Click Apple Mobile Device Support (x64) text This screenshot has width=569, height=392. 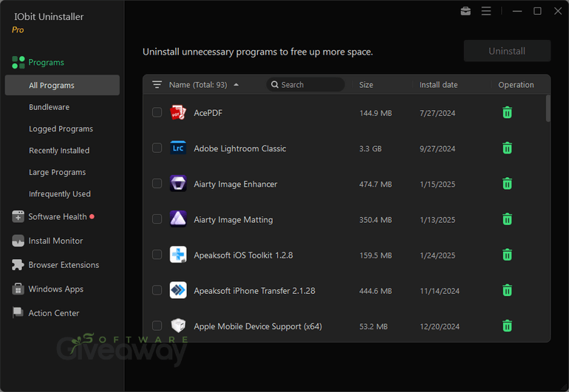258,326
